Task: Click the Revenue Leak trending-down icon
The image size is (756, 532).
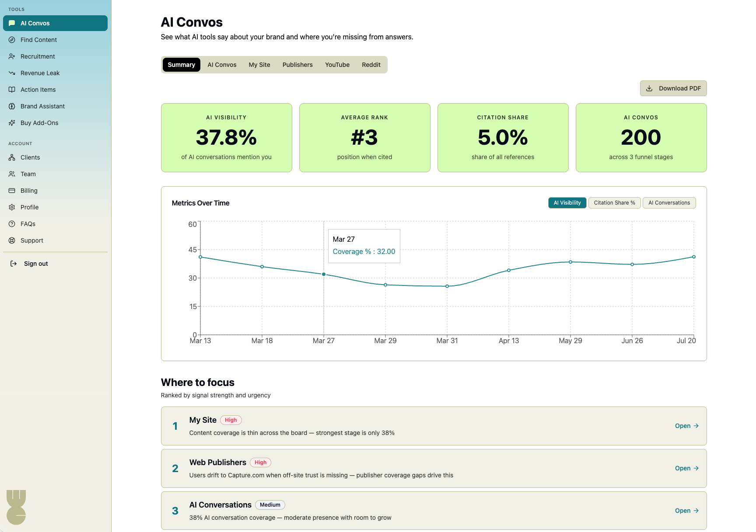Action: (12, 73)
